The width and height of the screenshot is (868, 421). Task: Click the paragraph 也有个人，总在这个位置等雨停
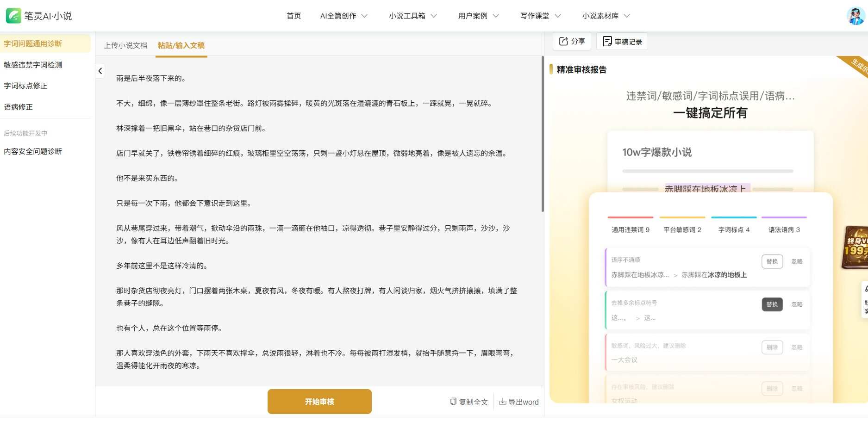[x=170, y=328]
